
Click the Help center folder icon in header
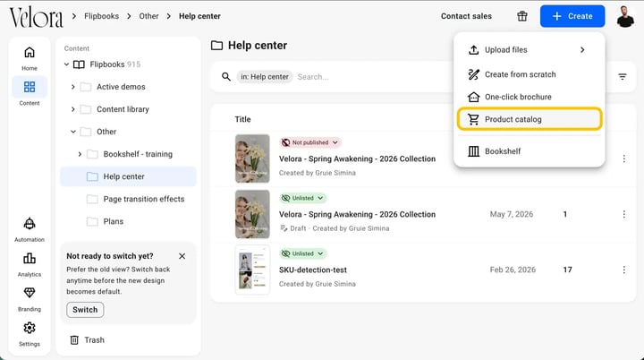[x=216, y=46]
